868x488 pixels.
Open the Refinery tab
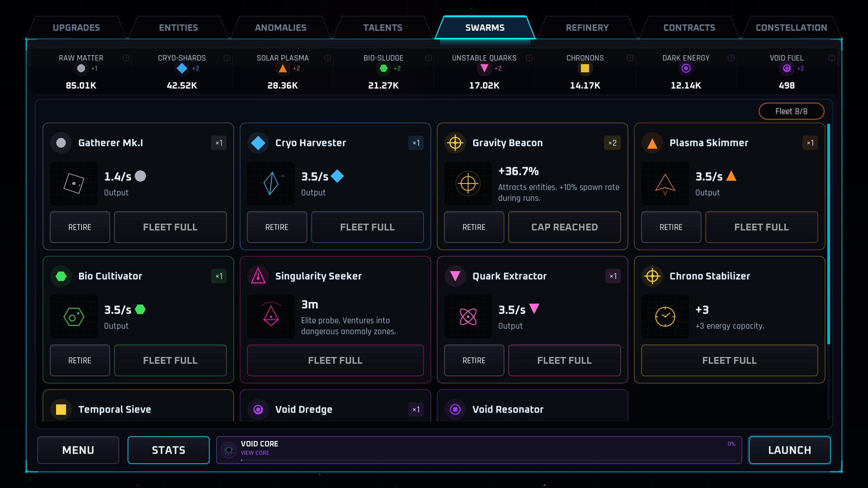point(587,28)
